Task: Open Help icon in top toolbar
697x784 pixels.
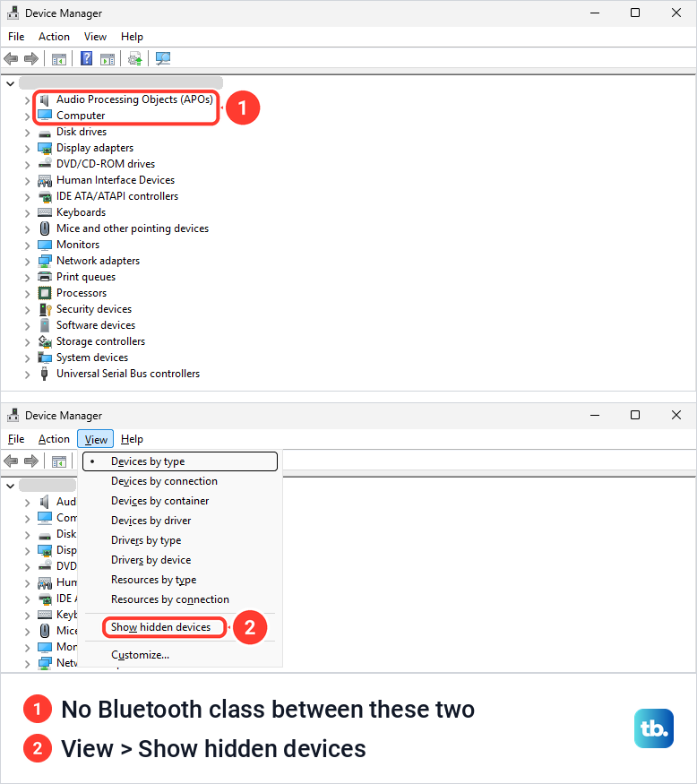Action: pyautogui.click(x=87, y=58)
